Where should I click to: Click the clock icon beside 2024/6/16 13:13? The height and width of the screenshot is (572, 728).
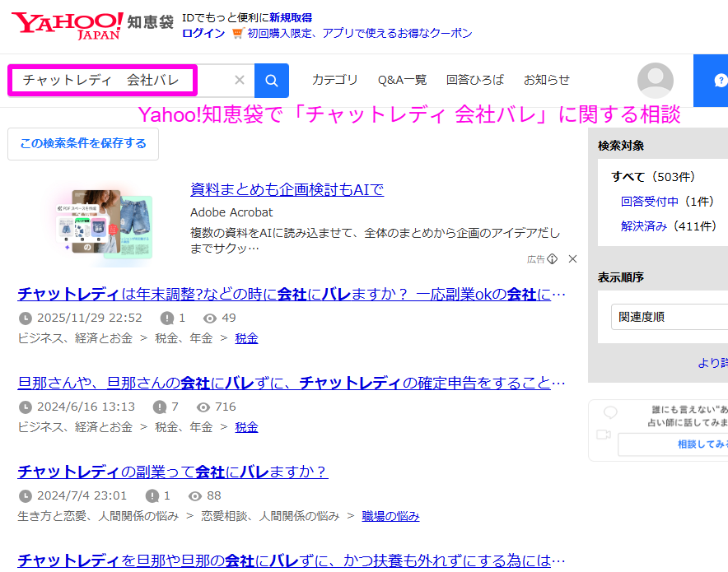point(25,407)
